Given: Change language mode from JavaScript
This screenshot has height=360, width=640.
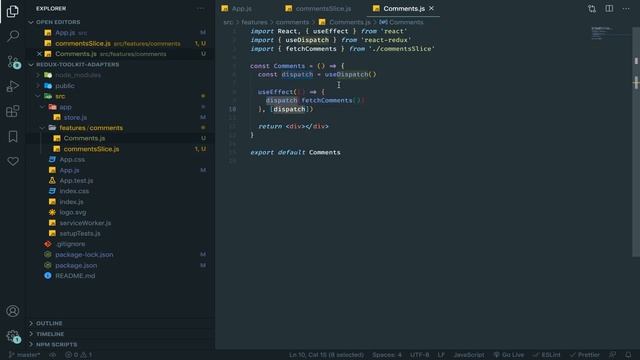Looking at the screenshot, I should click(x=469, y=355).
